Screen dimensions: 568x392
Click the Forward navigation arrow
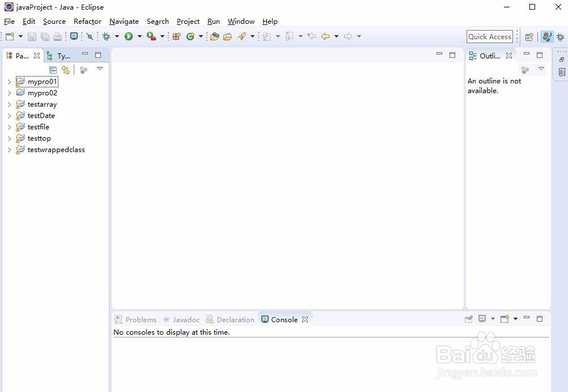coord(348,36)
